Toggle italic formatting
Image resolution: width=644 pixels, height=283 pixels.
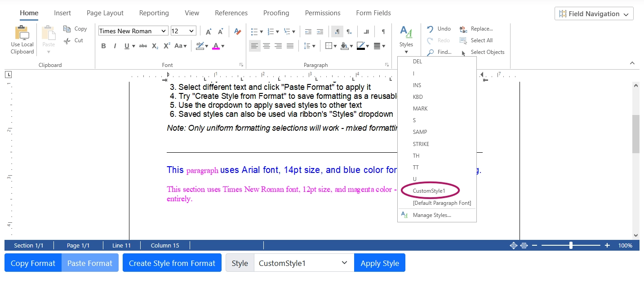[115, 46]
